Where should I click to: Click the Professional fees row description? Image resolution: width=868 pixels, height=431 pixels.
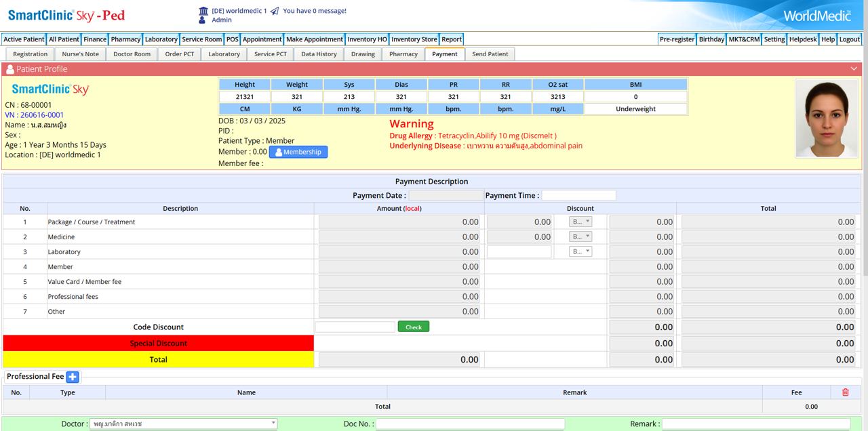tap(73, 297)
